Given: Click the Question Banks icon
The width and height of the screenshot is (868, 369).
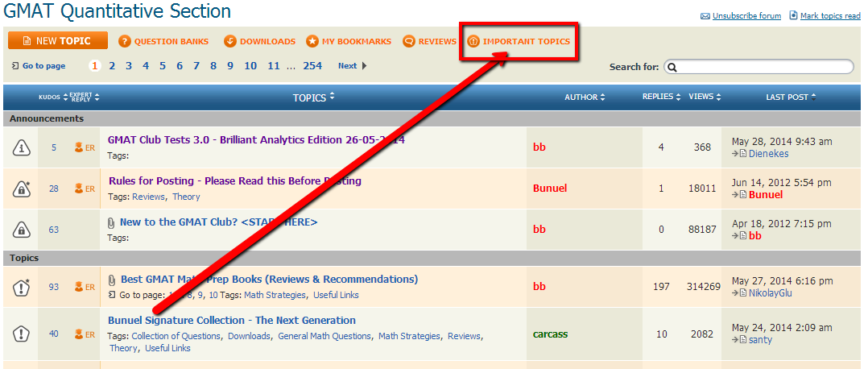Looking at the screenshot, I should [125, 41].
